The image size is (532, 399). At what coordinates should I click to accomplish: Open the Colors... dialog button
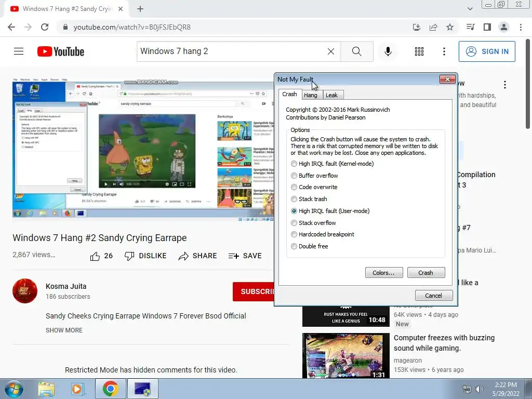(384, 273)
